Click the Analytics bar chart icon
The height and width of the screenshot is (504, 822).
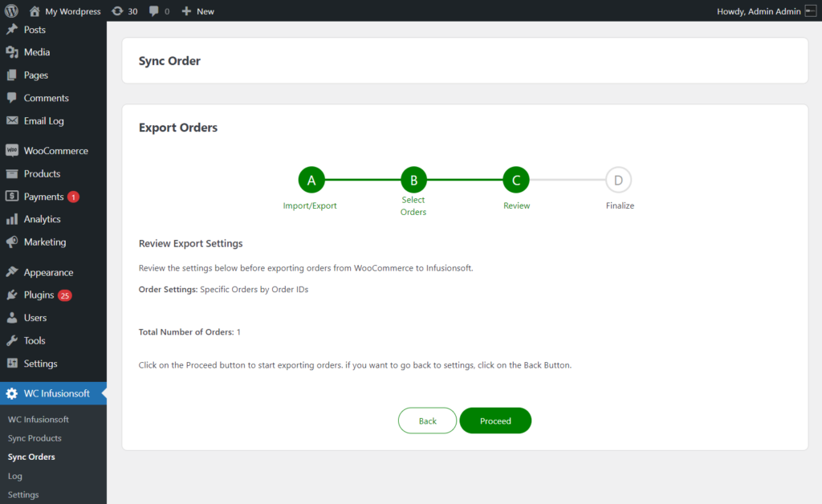12,219
